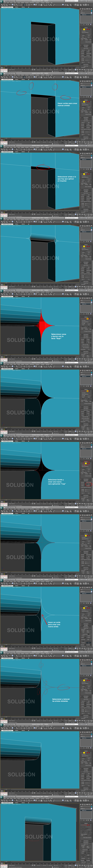Click Repeat Last button in sixth screenshot
The height and width of the screenshot is (868, 93).
(x=86, y=426)
